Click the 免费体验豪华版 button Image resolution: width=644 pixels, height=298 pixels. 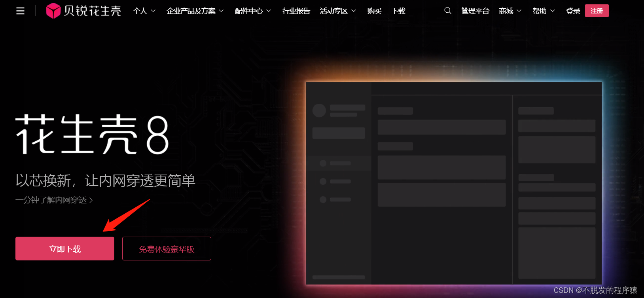tap(167, 249)
